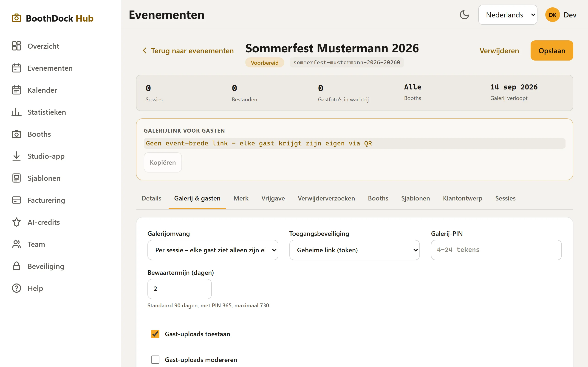This screenshot has width=588, height=367.
Task: Open Beveiliging via the lock icon
Action: pos(17,266)
